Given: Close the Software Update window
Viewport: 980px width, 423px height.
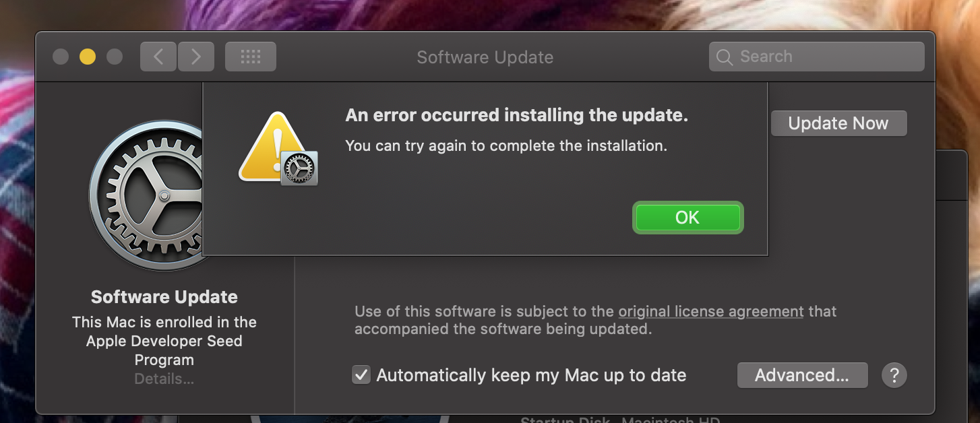Looking at the screenshot, I should click(x=61, y=57).
